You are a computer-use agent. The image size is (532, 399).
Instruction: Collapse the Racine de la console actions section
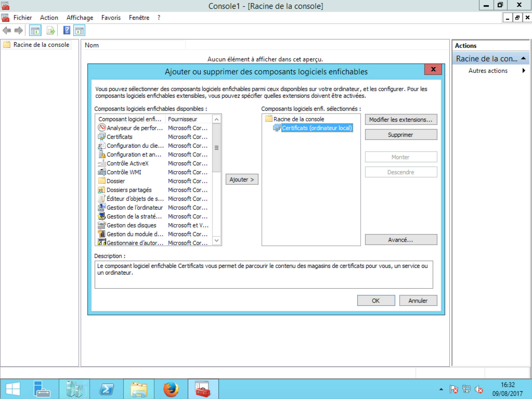click(524, 59)
